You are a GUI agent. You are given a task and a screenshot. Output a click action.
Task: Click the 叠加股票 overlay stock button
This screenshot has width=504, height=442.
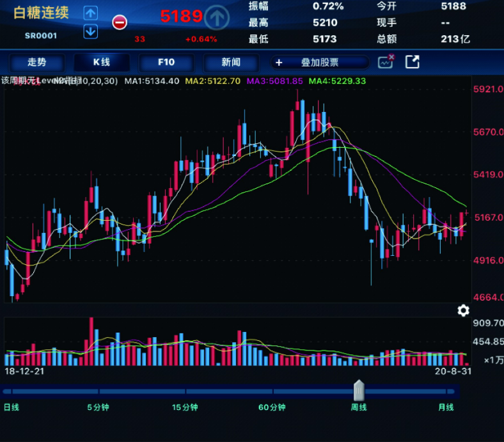(320, 63)
